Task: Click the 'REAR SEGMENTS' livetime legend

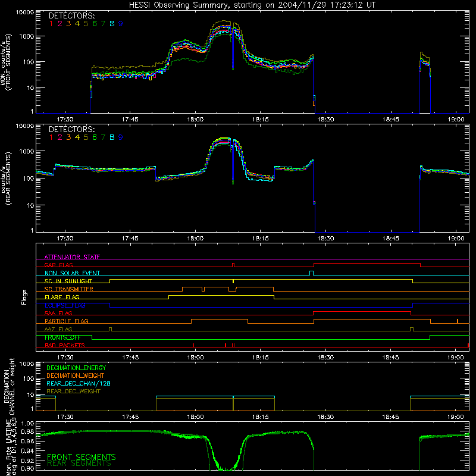Action: (x=79, y=464)
